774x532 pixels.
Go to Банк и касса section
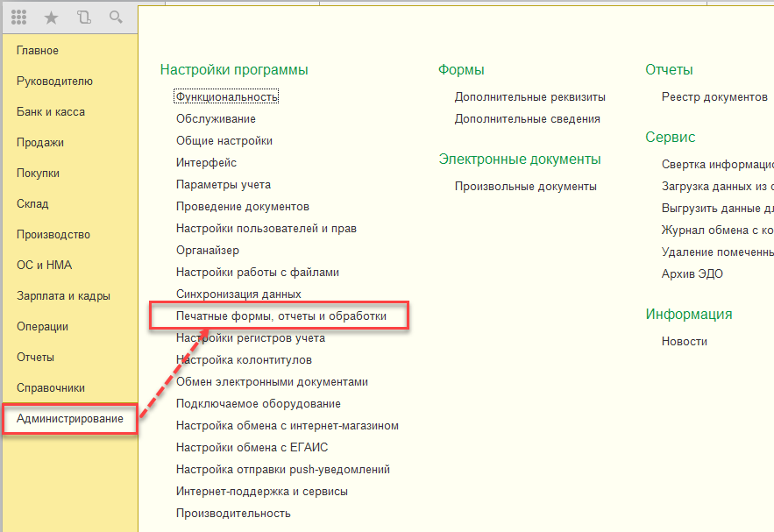[51, 111]
